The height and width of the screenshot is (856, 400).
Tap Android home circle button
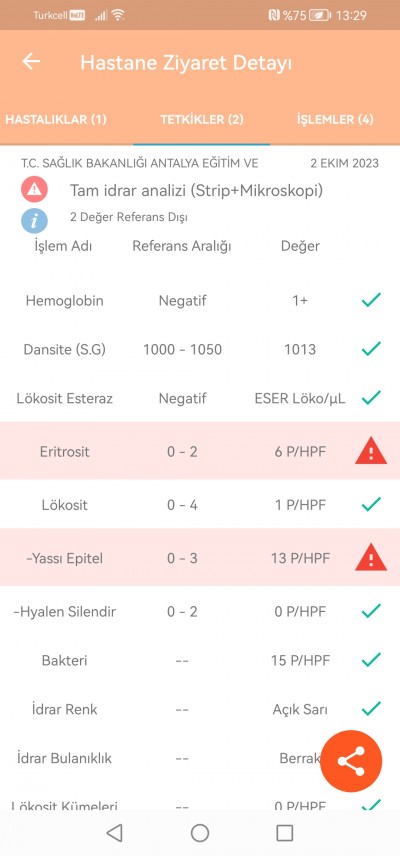[x=200, y=833]
